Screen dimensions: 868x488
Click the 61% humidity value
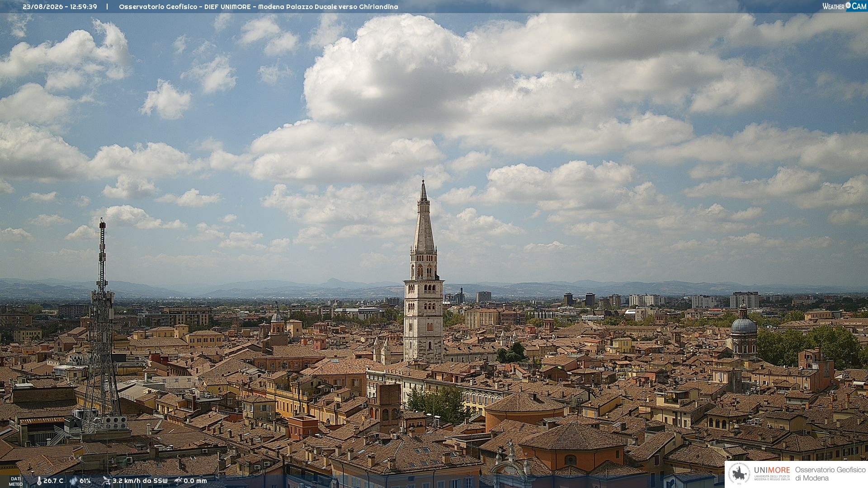[85, 481]
